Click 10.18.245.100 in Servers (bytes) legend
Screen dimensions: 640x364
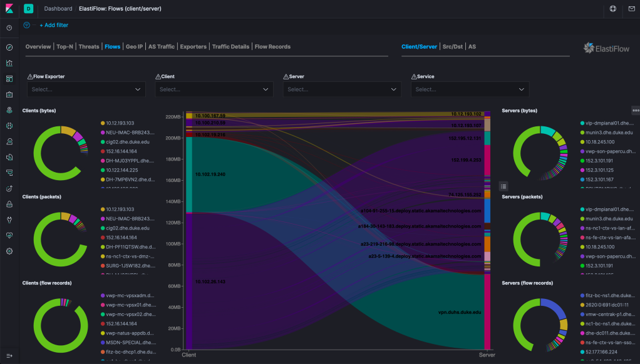pos(600,142)
